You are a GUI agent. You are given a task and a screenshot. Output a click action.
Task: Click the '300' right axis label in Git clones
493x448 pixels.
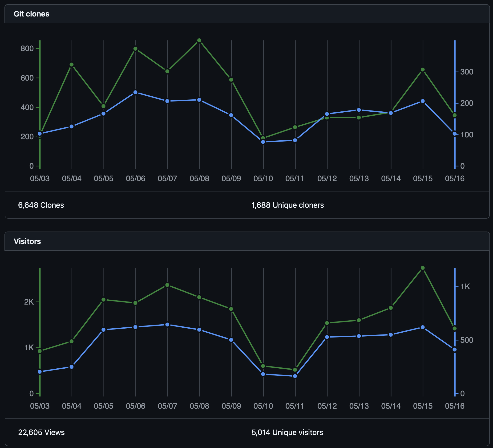pyautogui.click(x=467, y=72)
